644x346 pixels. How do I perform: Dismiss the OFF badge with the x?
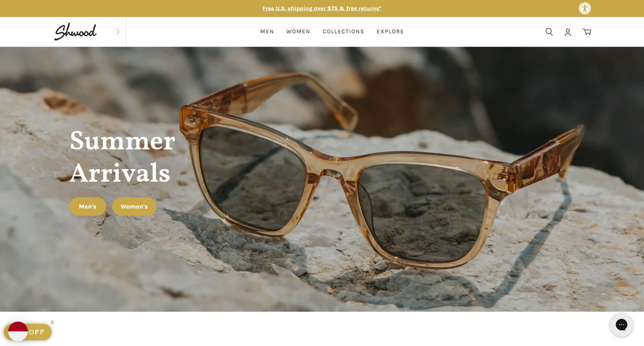click(x=53, y=322)
